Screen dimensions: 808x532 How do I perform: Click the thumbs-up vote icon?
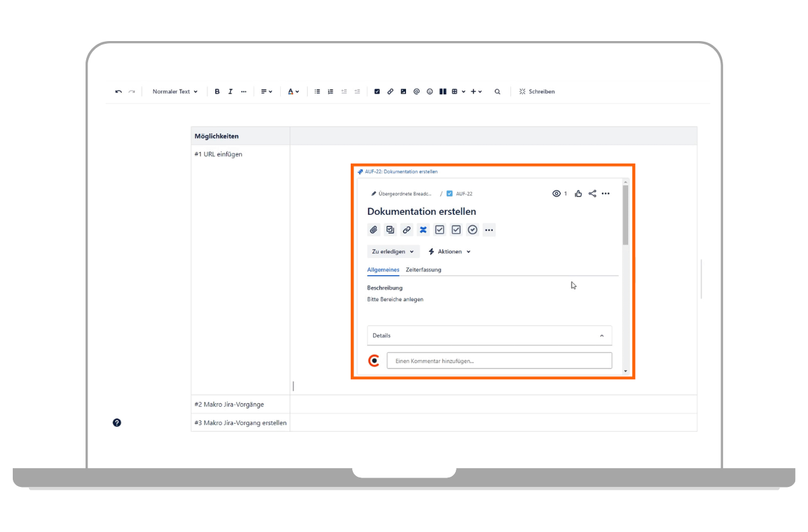[x=578, y=194]
